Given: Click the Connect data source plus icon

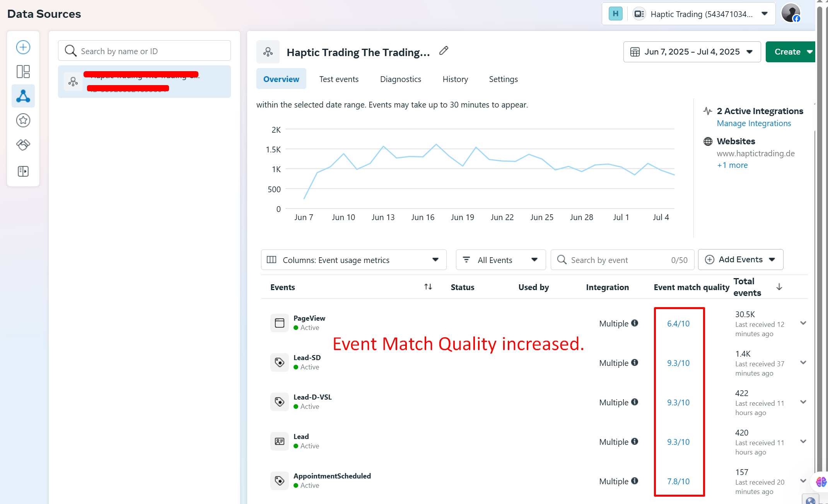Looking at the screenshot, I should [23, 47].
